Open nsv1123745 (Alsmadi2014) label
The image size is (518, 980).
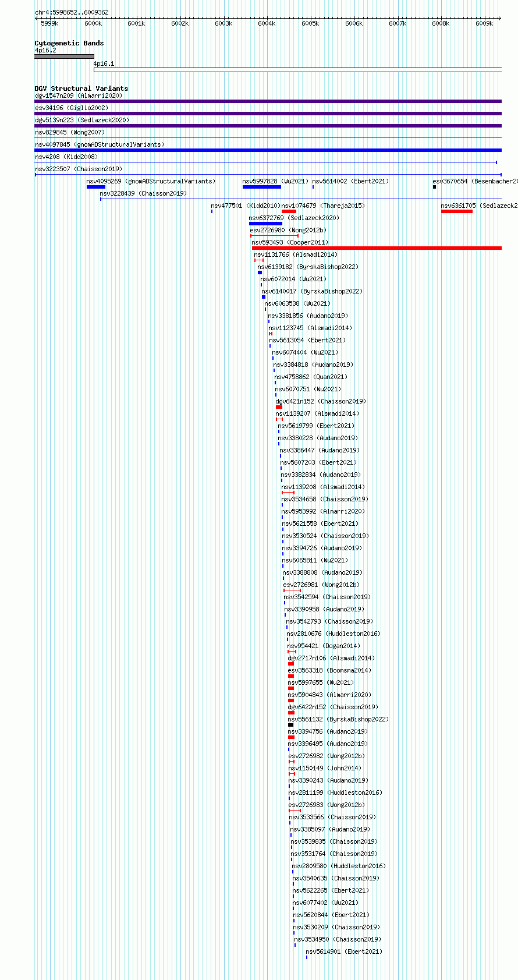(310, 328)
